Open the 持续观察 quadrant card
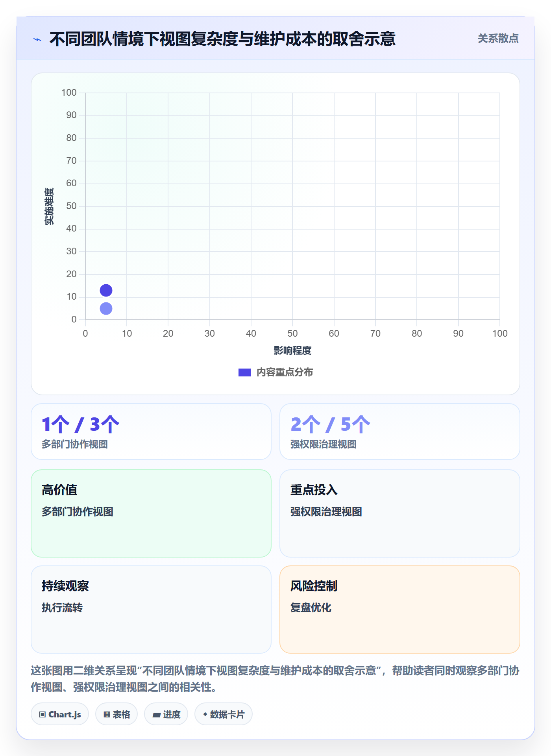The width and height of the screenshot is (551, 756). pos(151,610)
